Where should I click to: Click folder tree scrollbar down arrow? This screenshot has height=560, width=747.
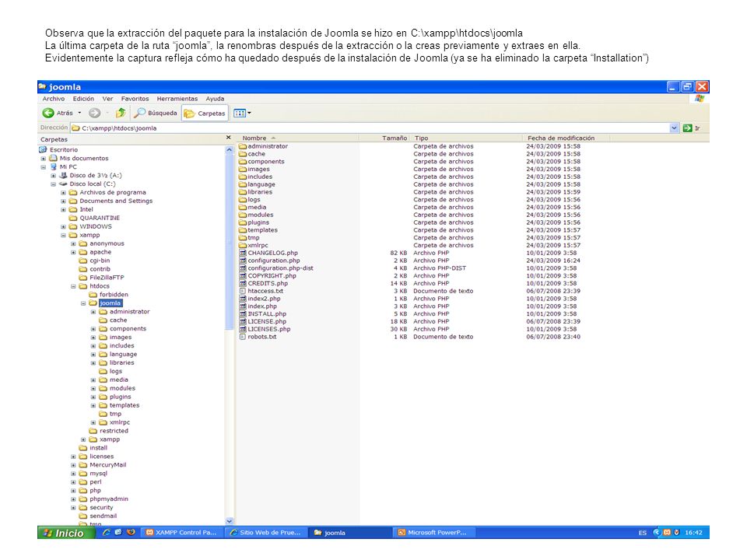point(229,521)
